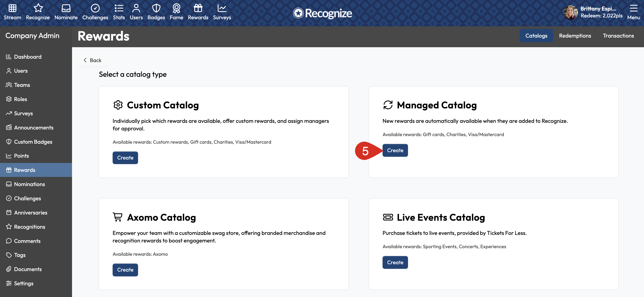
Task: Click the Redeem: 2,022pls points text
Action: tap(601, 16)
